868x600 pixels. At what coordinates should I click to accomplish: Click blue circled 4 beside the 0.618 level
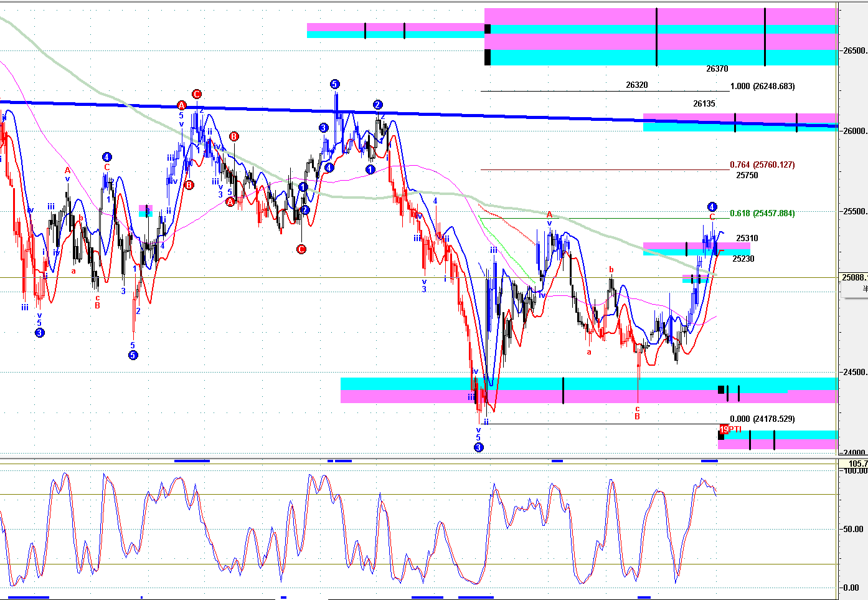pos(712,207)
